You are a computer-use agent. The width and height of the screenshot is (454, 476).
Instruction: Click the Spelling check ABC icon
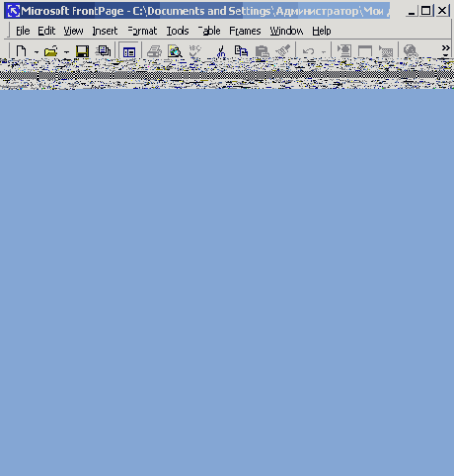point(194,51)
